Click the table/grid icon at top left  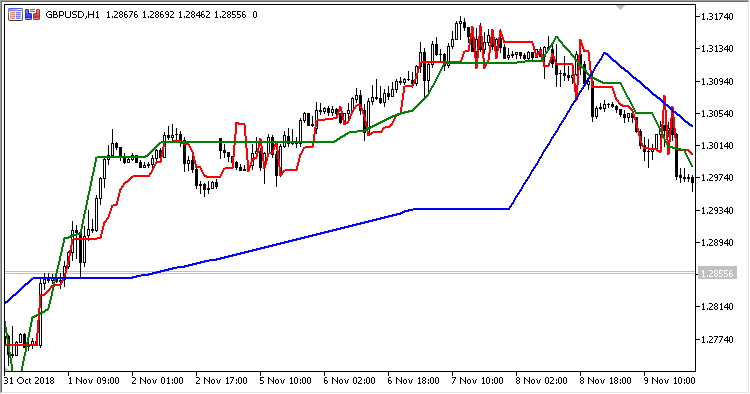click(15, 15)
